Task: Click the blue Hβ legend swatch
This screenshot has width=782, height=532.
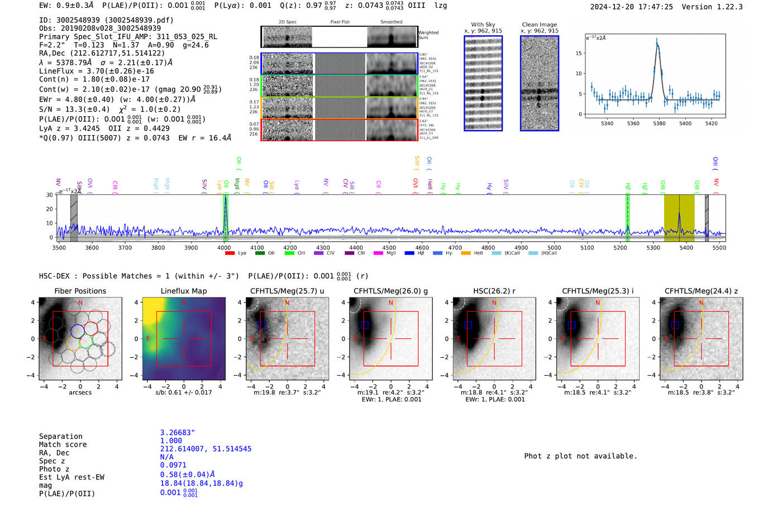Action: [x=410, y=253]
